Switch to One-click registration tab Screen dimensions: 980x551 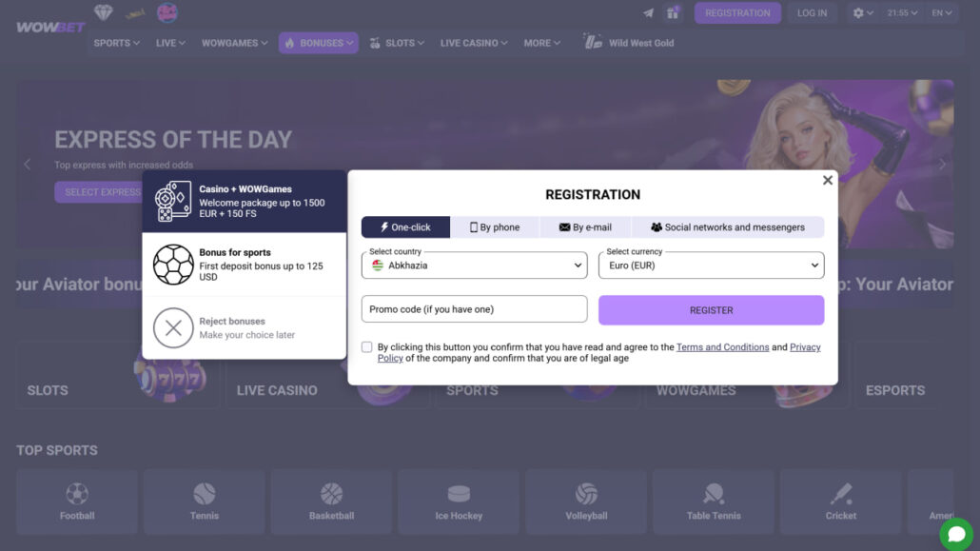405,227
